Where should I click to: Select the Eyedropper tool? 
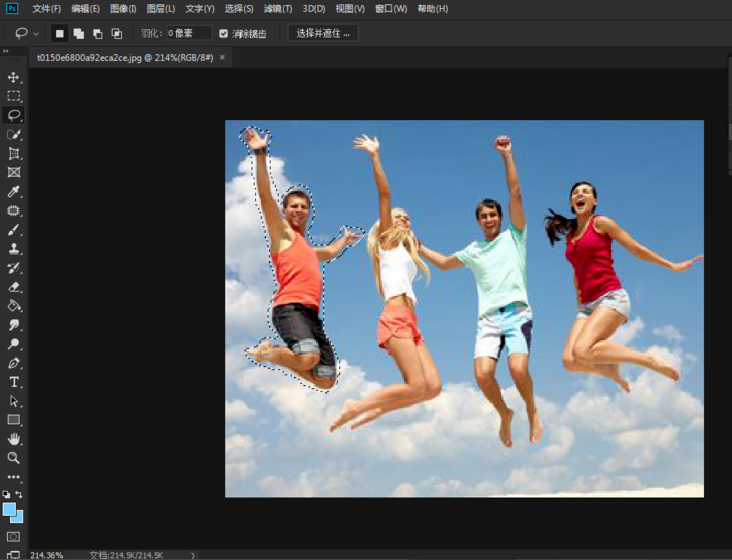point(14,191)
